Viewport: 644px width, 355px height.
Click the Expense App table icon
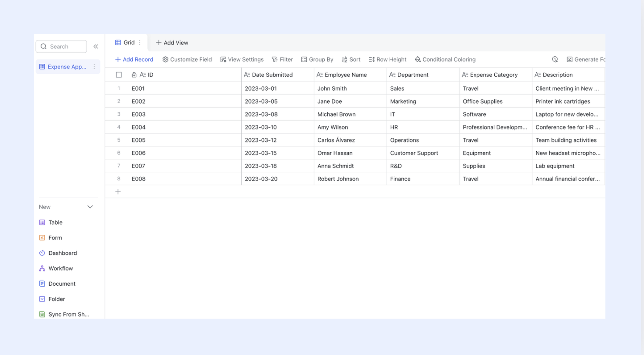click(x=42, y=67)
